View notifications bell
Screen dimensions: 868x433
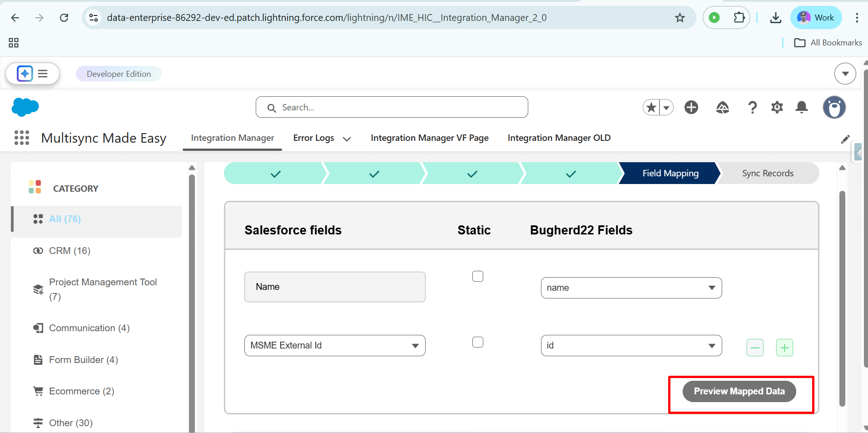click(802, 108)
